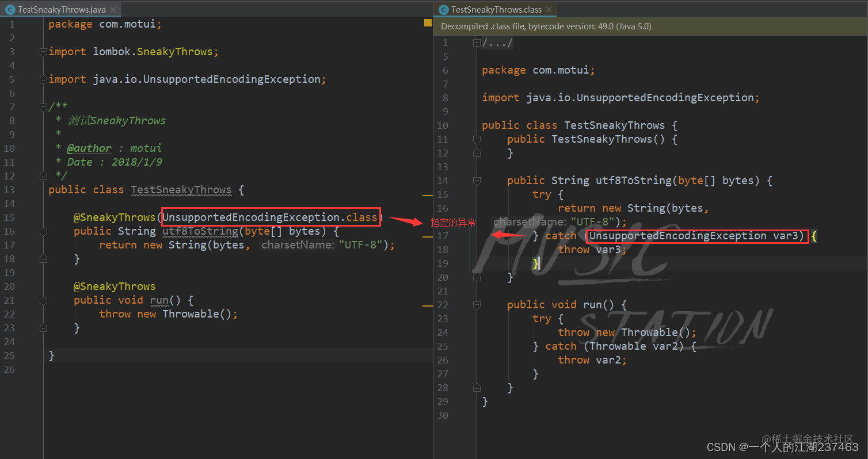
Task: Click the fold end marker at .class line 12
Action: [477, 153]
